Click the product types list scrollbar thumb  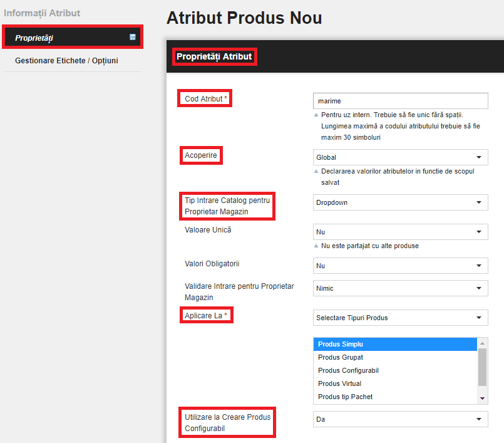(482, 367)
